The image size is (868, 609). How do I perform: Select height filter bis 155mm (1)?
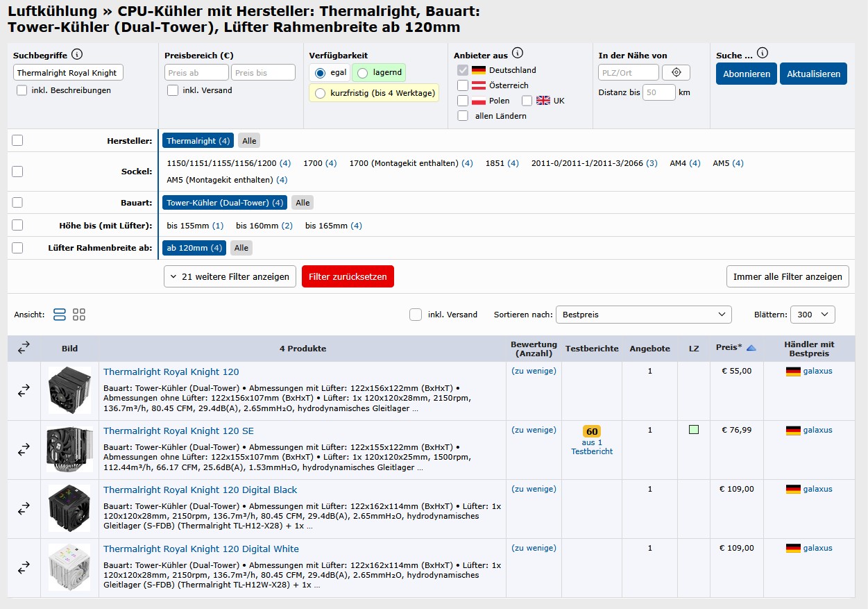pyautogui.click(x=195, y=226)
